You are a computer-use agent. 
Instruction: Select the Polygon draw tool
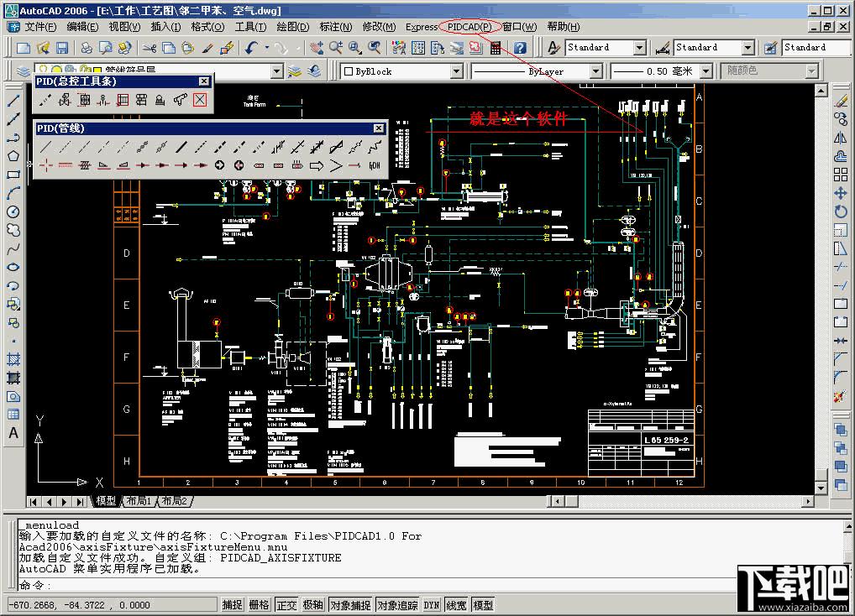pyautogui.click(x=13, y=156)
